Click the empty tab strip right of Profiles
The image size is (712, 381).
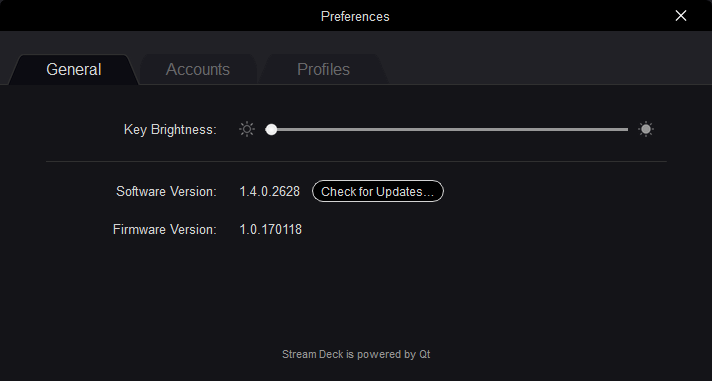point(545,68)
